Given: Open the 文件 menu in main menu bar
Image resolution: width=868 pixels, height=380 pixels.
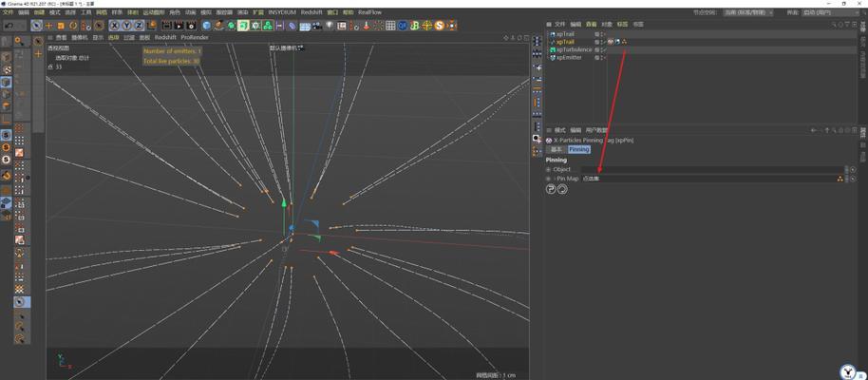Looking at the screenshot, I should click(x=9, y=12).
